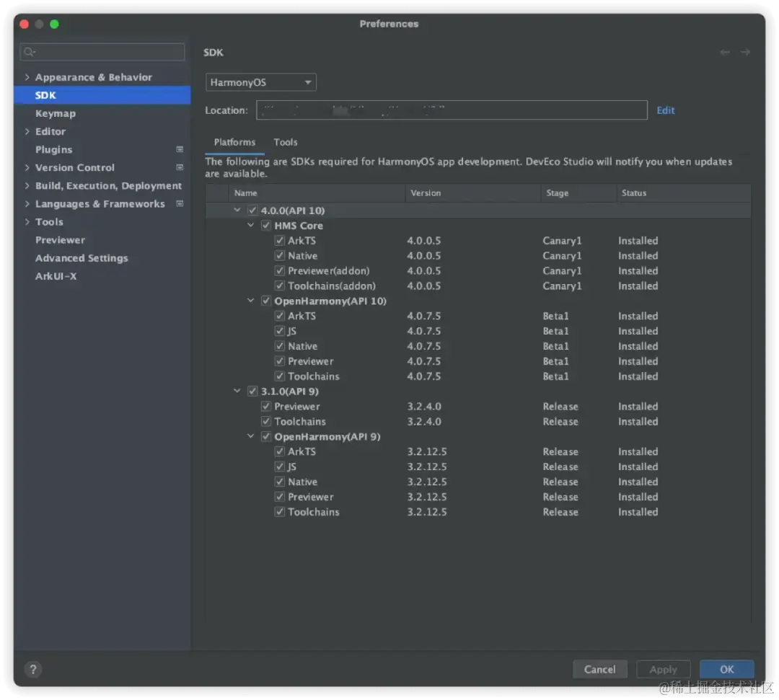Click the project-level icon beside Version Control
This screenshot has width=779, height=700.
tap(180, 168)
